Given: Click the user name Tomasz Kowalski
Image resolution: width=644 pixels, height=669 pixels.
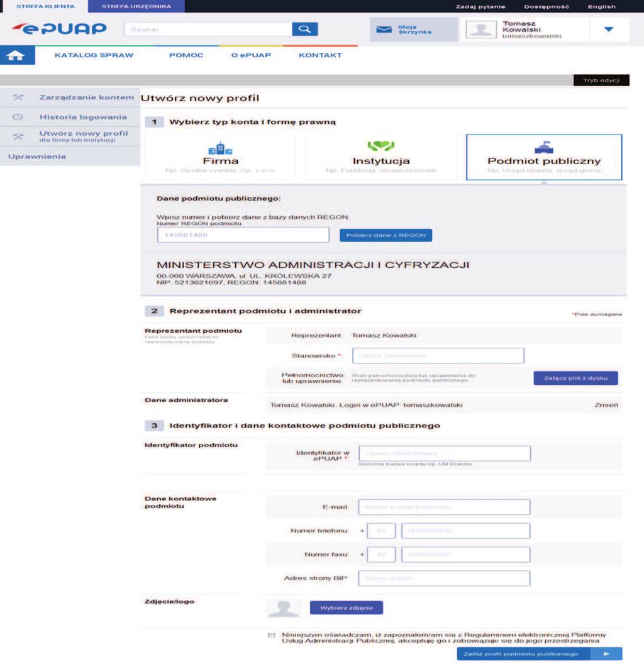Looking at the screenshot, I should tap(521, 26).
